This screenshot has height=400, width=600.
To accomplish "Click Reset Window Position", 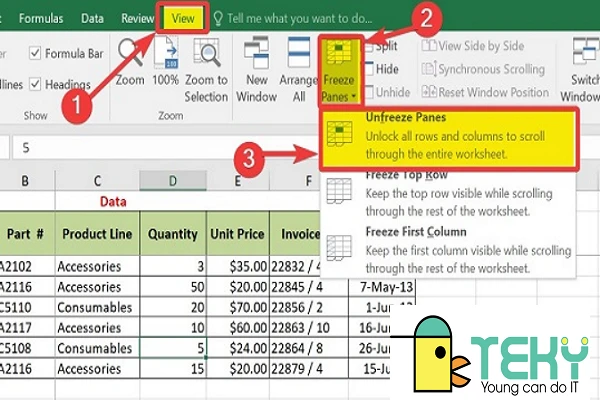I will [485, 92].
